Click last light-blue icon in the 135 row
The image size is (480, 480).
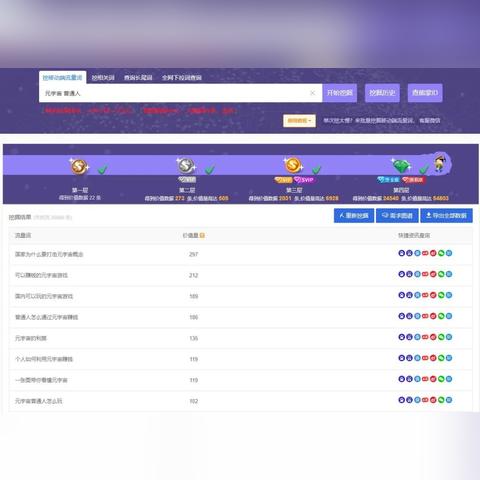click(x=449, y=337)
